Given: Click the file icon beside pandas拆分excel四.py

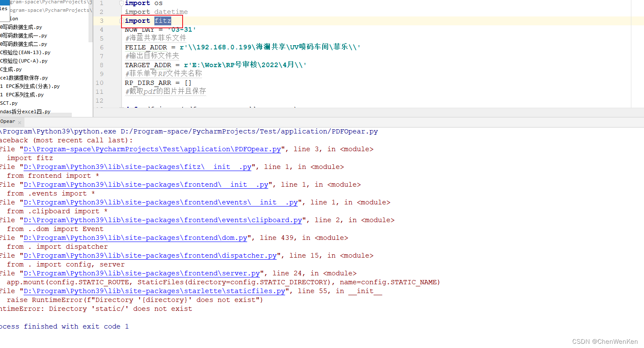Looking at the screenshot, I should click(1, 111).
